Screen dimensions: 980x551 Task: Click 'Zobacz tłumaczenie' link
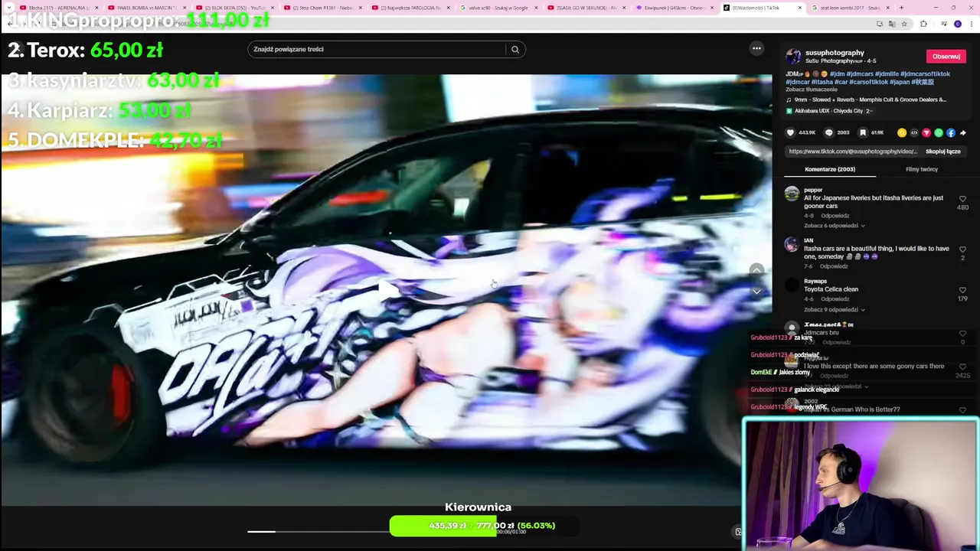(811, 90)
